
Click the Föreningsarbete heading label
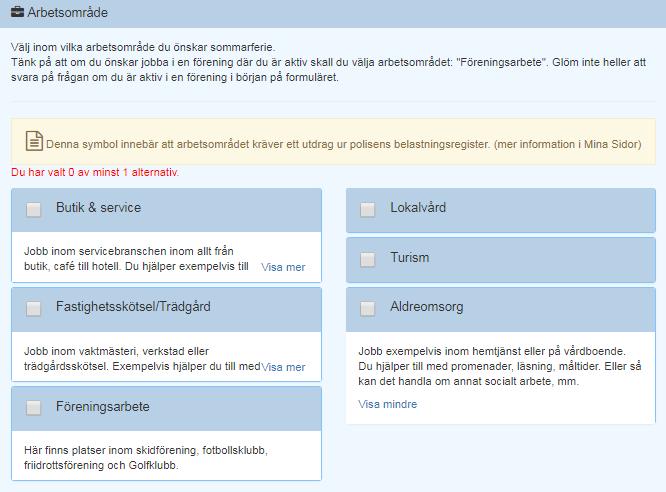click(103, 407)
